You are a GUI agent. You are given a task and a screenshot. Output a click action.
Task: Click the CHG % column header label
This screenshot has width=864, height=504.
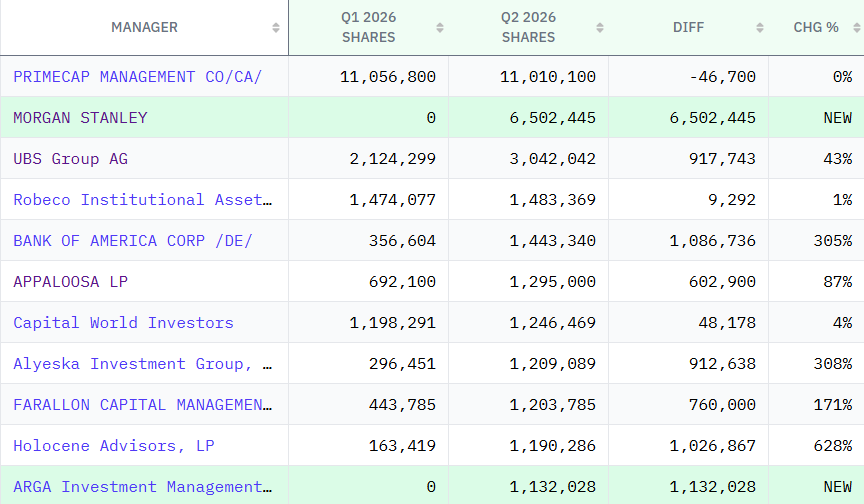pos(816,28)
